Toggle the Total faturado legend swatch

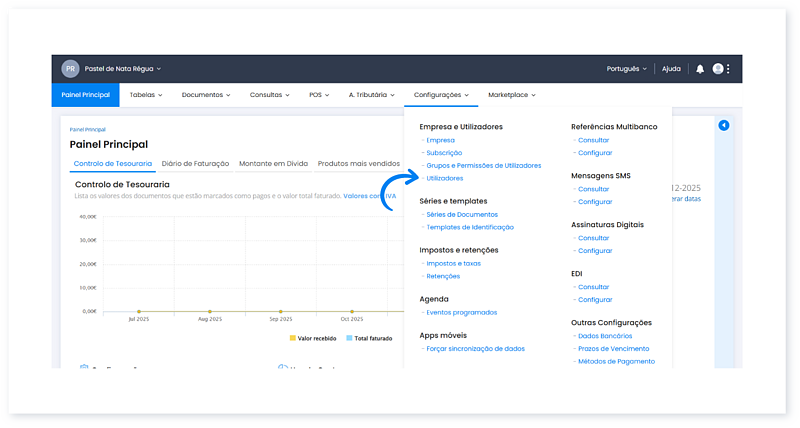click(x=349, y=338)
